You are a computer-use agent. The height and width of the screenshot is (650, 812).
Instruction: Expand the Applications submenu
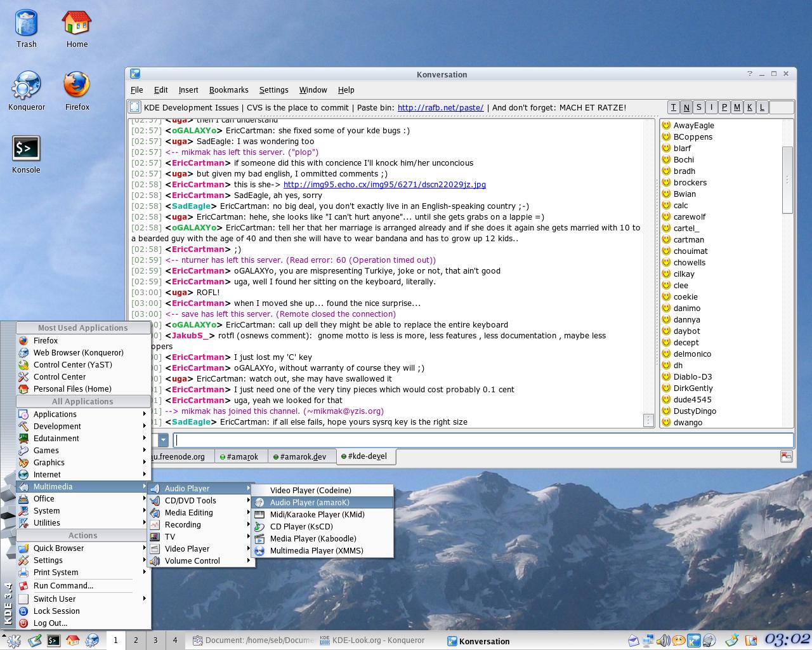point(82,414)
